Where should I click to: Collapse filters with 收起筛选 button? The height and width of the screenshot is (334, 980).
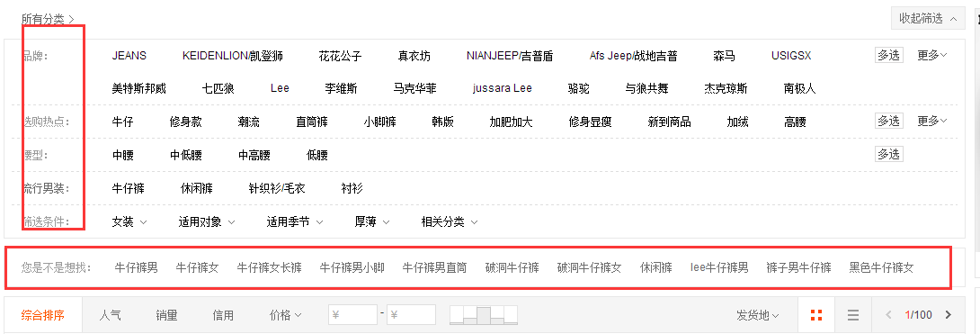point(928,19)
